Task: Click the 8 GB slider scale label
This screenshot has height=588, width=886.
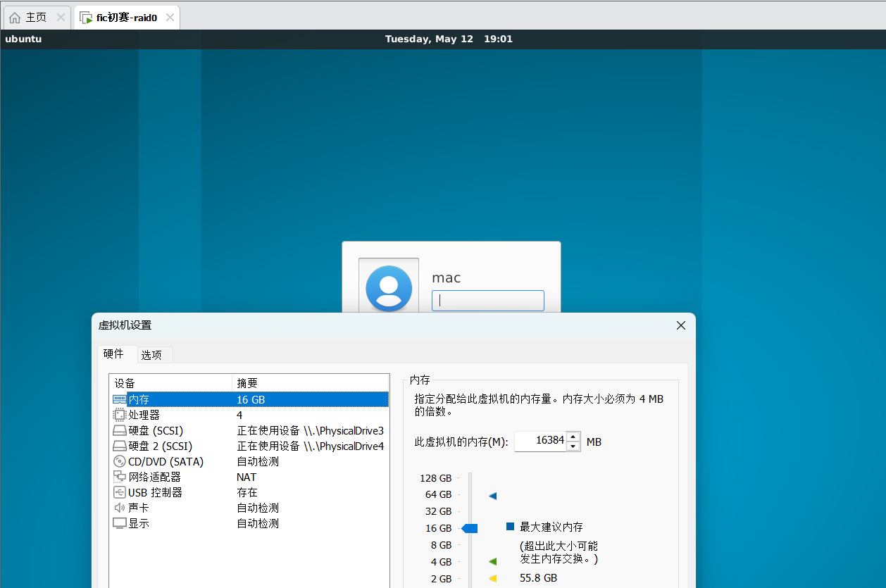Action: point(441,545)
